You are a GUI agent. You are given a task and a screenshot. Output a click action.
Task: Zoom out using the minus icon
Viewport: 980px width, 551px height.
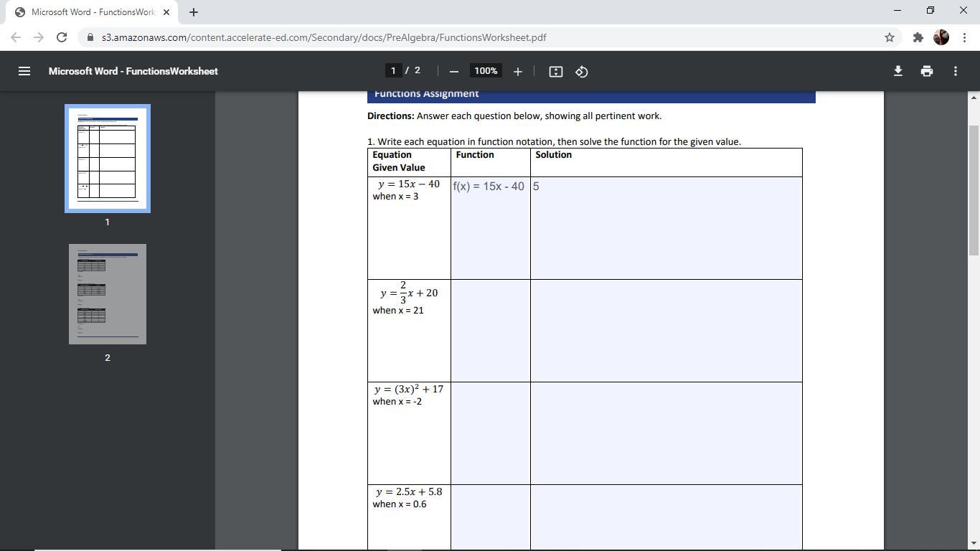453,71
